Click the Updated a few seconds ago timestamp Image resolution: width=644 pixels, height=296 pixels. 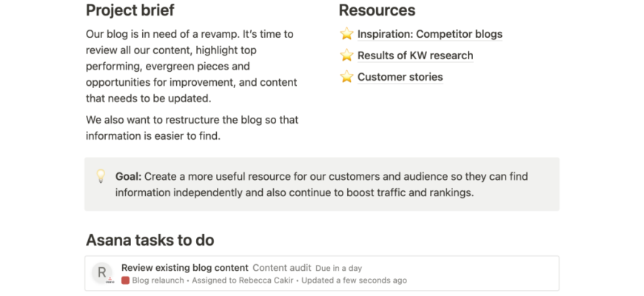354,280
